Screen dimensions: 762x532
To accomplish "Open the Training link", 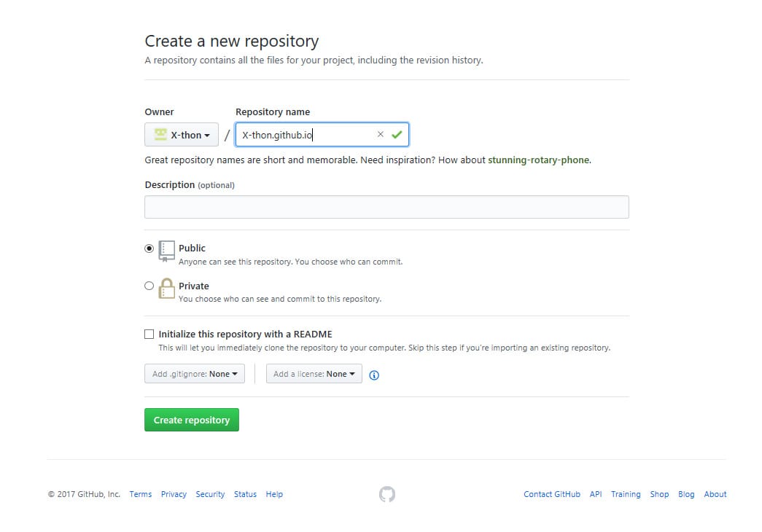I will coord(626,494).
